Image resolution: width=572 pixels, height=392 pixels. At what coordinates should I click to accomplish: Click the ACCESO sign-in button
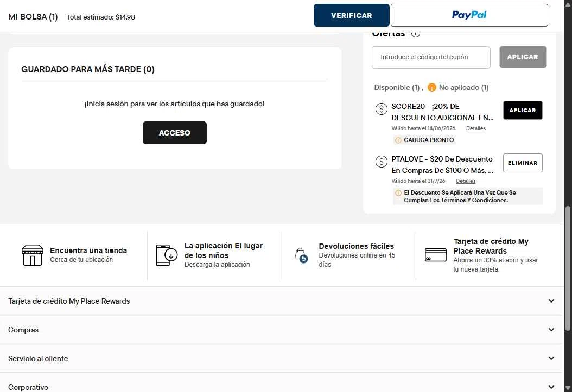coord(175,133)
